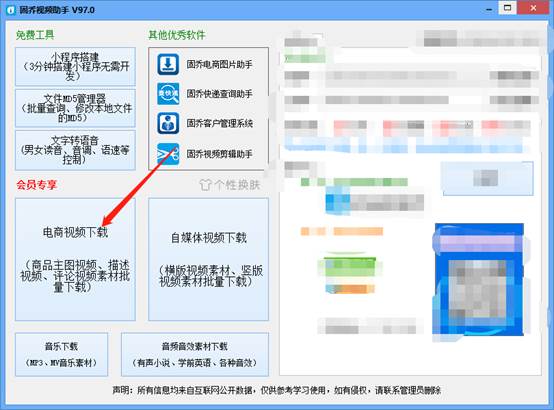
Task: Click the 固乔快递查询助手 search icon
Action: [x=168, y=94]
